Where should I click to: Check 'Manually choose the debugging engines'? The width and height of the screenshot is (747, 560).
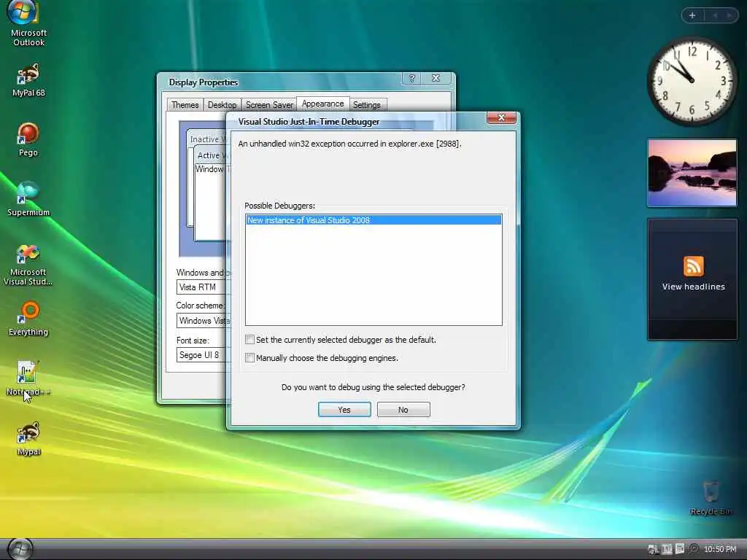[x=249, y=357]
